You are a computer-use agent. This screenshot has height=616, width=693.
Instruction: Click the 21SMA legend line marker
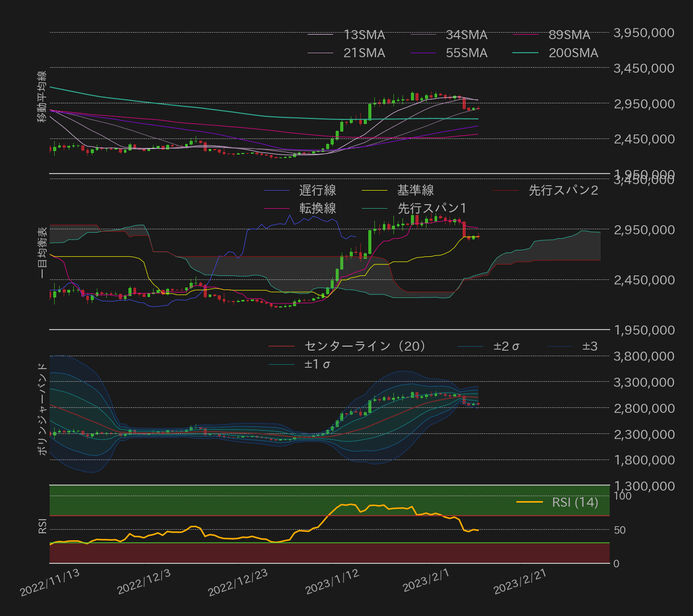[x=321, y=53]
